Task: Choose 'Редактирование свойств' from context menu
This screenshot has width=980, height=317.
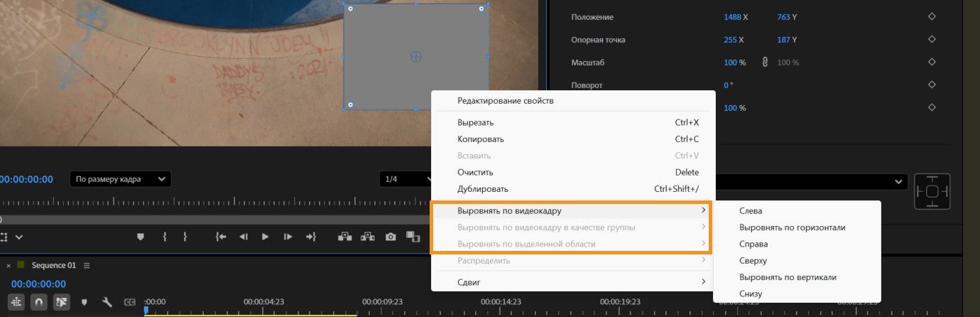Action: pos(573,101)
